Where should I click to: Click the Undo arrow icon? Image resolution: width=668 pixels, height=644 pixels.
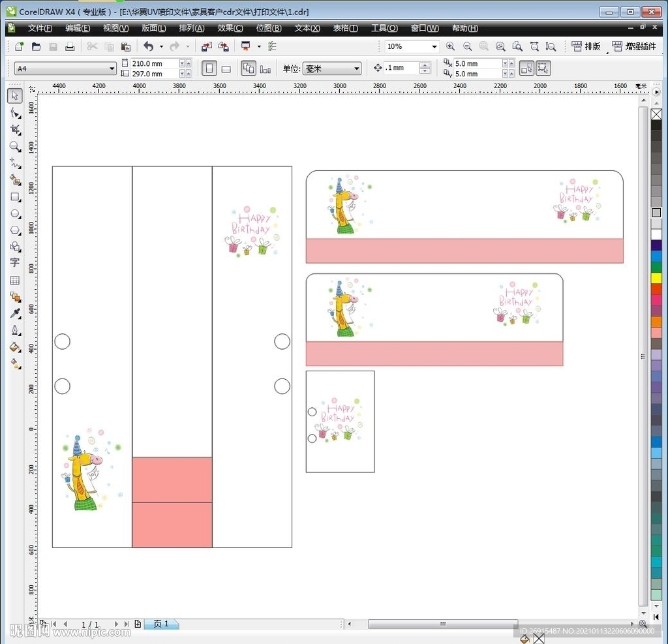(149, 46)
